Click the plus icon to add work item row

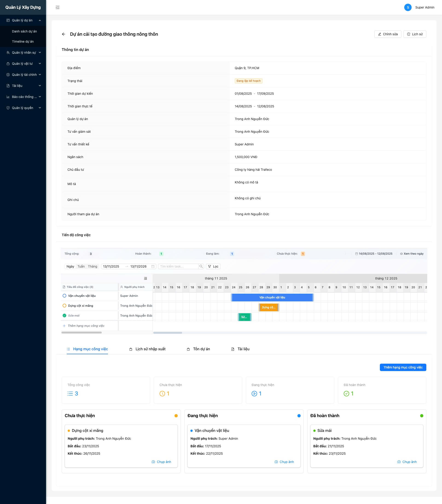(64, 326)
